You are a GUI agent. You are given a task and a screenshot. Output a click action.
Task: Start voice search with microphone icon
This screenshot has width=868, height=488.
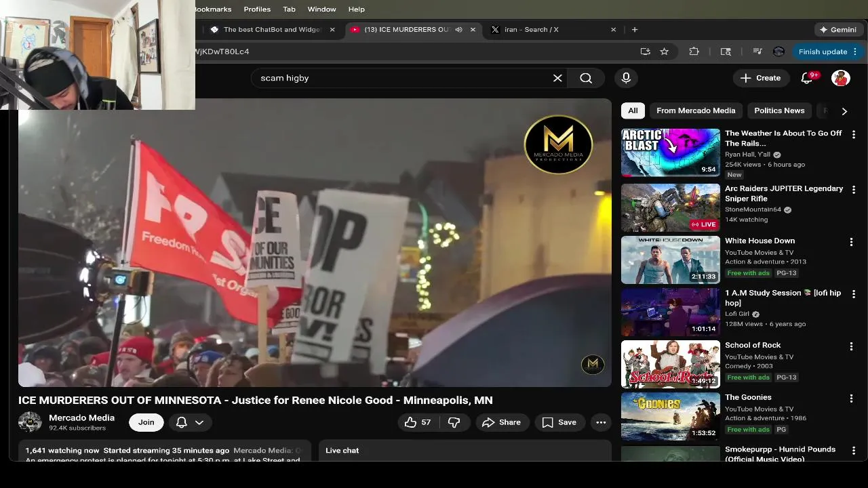tap(626, 78)
